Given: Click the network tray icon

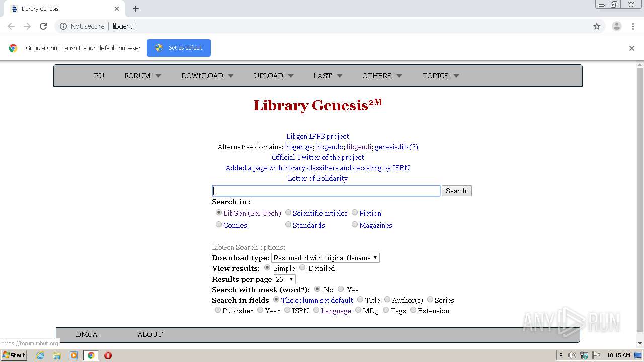Looking at the screenshot, I should [x=584, y=355].
